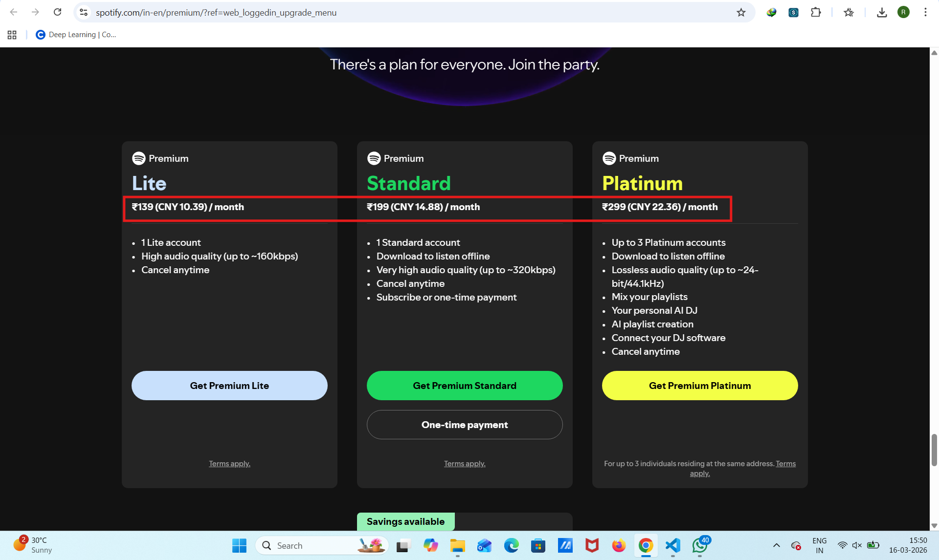Click the Standard price ₹199 per month

(x=424, y=207)
